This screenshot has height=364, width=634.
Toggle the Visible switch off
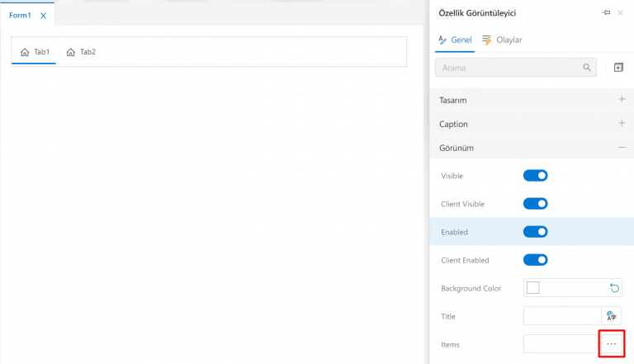point(535,175)
